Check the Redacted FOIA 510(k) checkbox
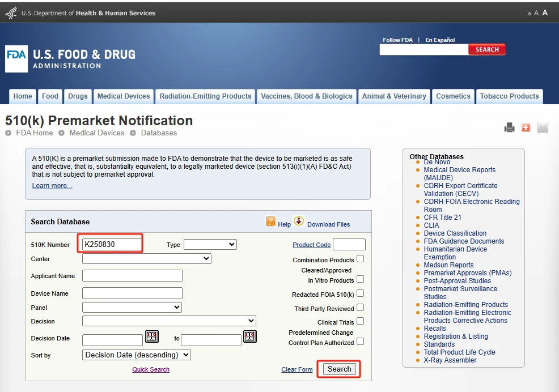 (x=361, y=293)
